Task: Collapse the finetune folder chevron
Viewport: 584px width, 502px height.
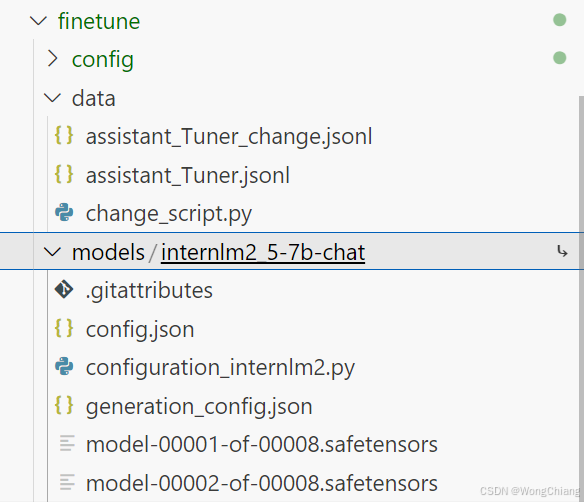Action: coord(38,21)
